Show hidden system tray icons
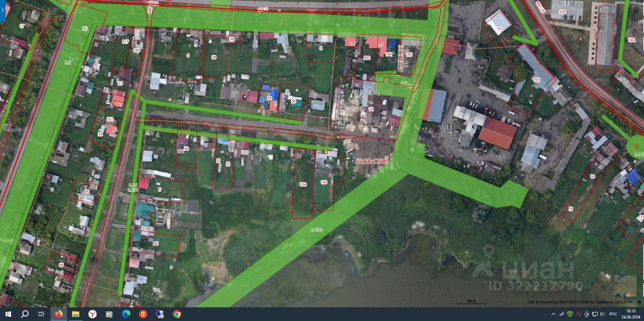 click(553, 314)
